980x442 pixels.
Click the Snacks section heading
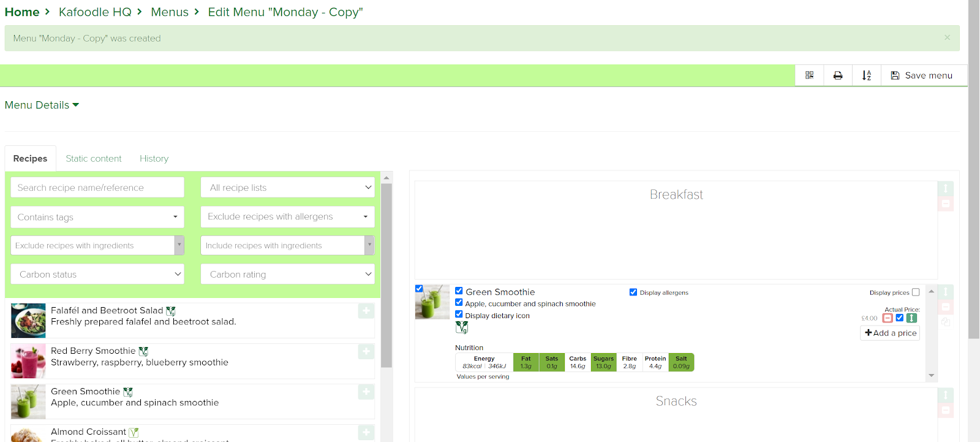coord(676,401)
